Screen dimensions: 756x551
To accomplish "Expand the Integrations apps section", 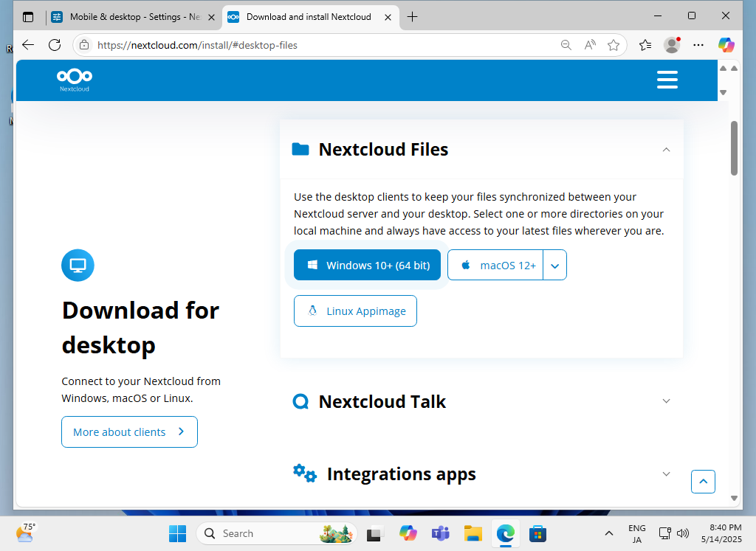I will pos(667,474).
